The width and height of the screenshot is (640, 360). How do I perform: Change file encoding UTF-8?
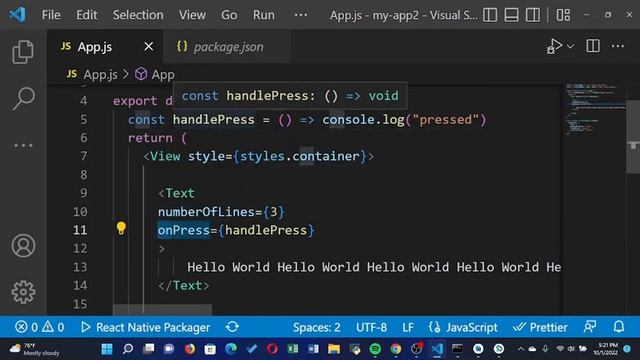coord(371,327)
